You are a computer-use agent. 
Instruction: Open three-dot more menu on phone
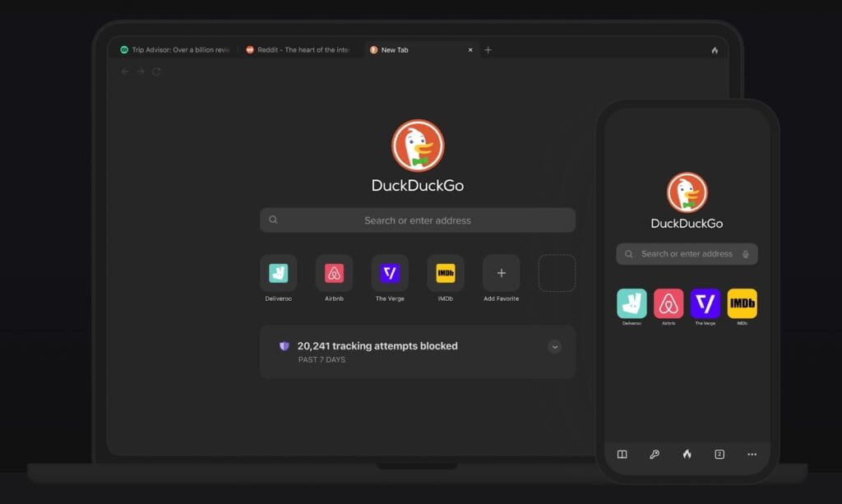pyautogui.click(x=752, y=454)
